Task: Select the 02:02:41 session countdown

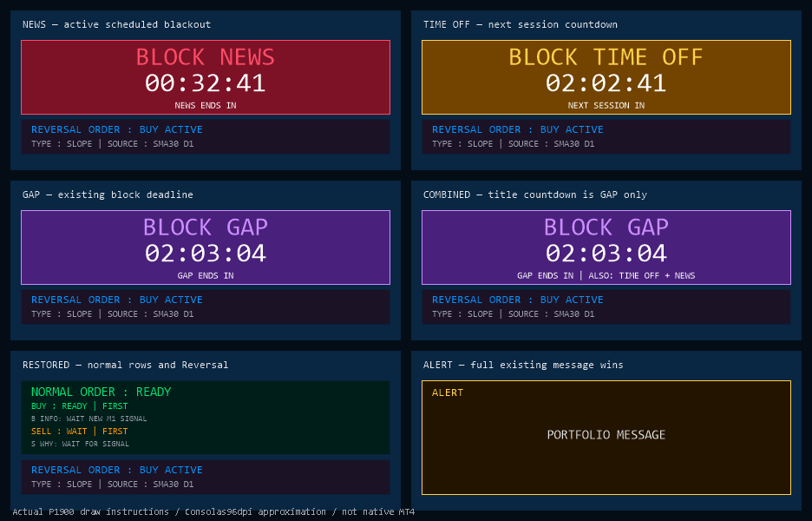Action: click(x=606, y=83)
